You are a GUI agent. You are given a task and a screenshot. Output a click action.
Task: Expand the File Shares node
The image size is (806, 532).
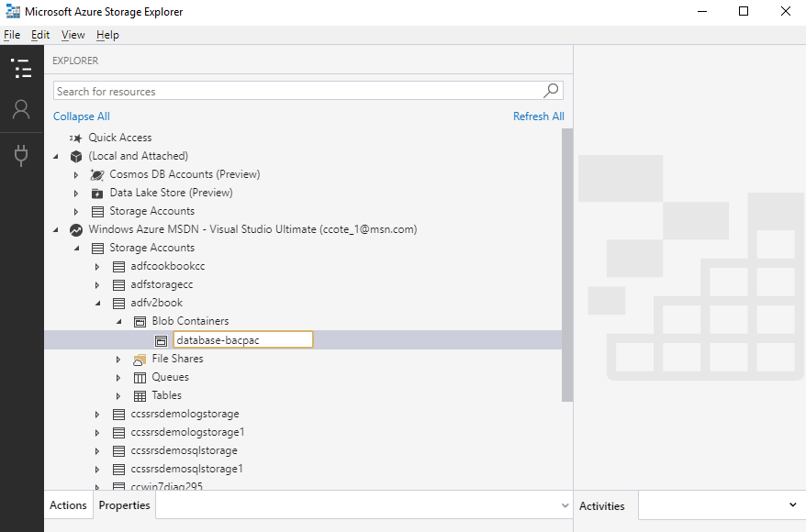tap(118, 360)
